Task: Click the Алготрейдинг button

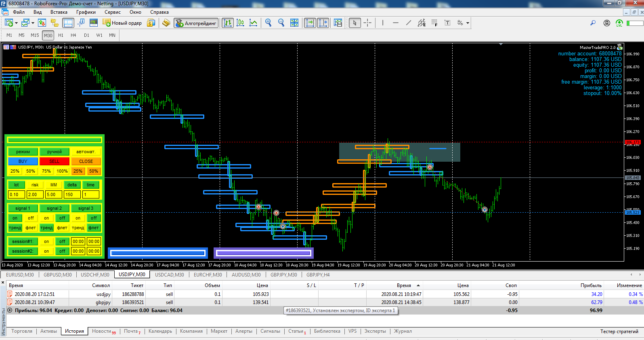Action: (x=196, y=23)
